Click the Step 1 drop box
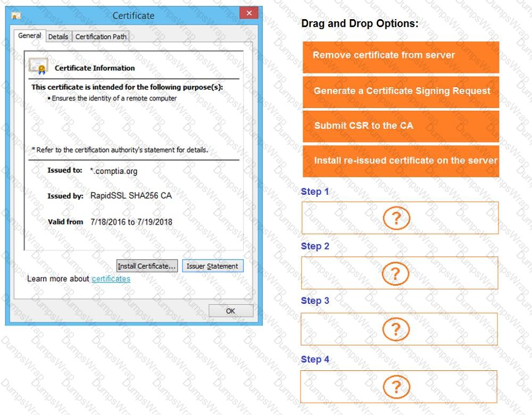Image resolution: width=532 pixels, height=415 pixels. pyautogui.click(x=400, y=218)
